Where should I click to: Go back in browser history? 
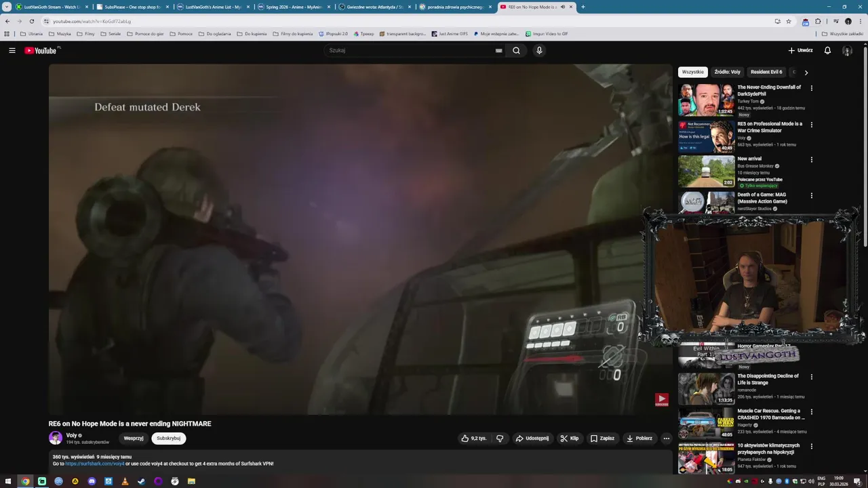click(7, 21)
